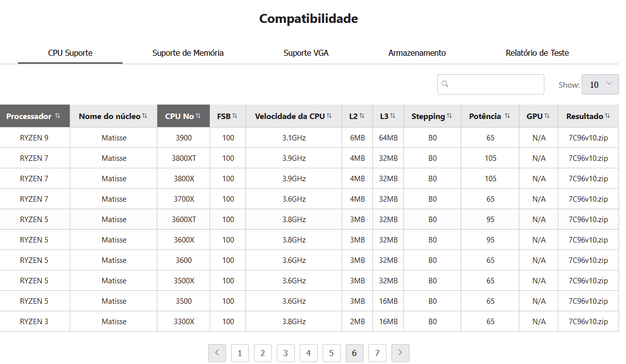Screen dimensions: 626x364
Task: Click GPU column sort arrows
Action: click(x=547, y=116)
